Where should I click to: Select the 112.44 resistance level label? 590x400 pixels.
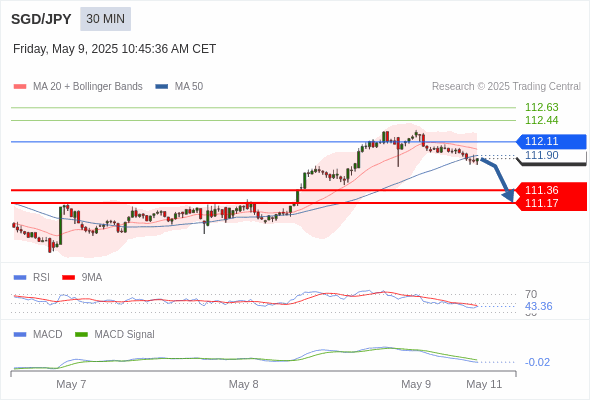click(541, 120)
